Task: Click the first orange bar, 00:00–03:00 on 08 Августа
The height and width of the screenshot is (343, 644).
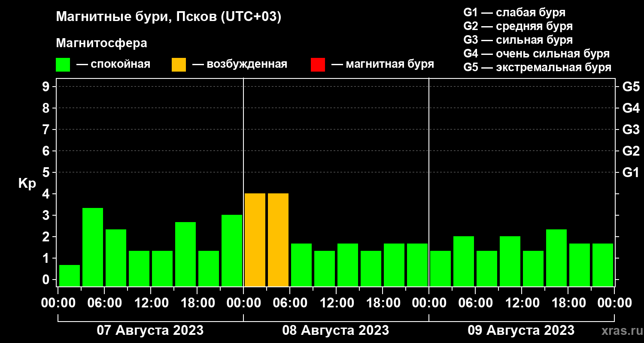Action: [255, 240]
